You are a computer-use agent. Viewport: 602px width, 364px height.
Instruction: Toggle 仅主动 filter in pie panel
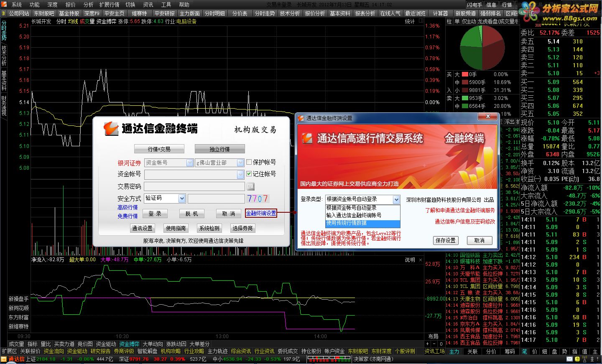tap(469, 21)
